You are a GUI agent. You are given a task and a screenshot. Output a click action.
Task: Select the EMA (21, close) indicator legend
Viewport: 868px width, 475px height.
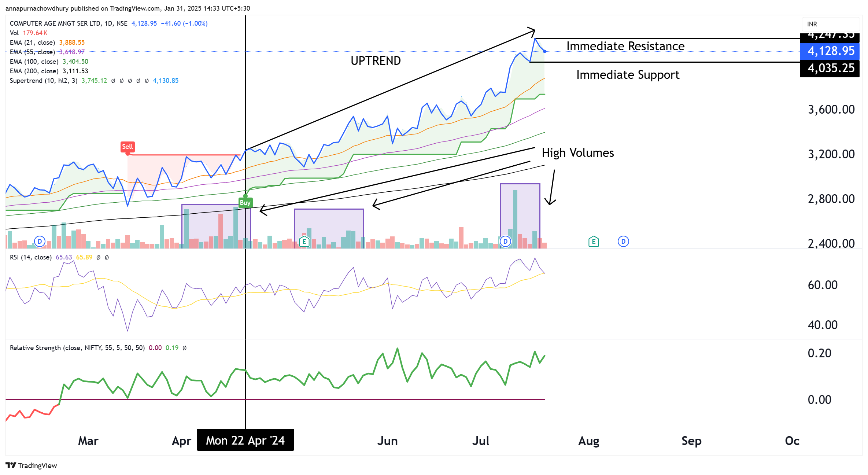tap(32, 43)
